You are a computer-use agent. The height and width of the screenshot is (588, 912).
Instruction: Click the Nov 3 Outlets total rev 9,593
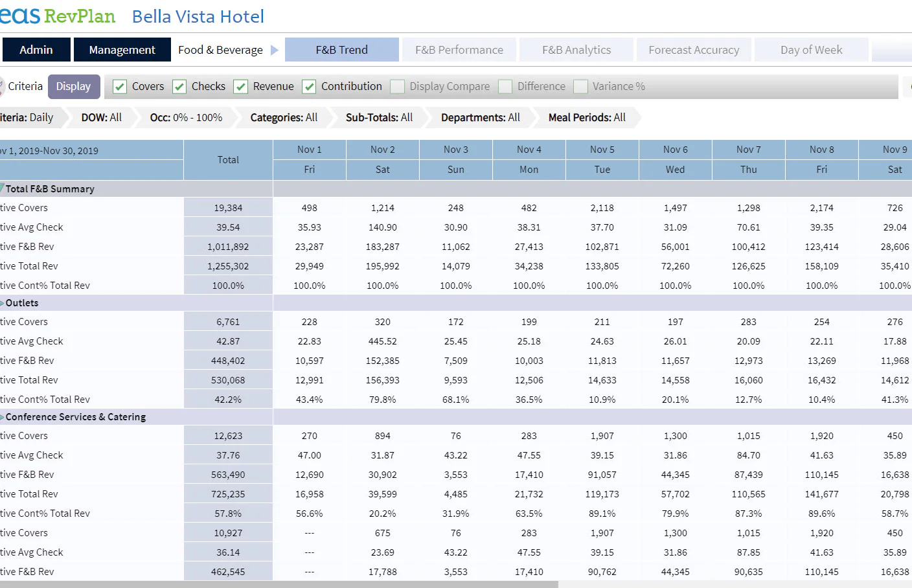tap(456, 380)
